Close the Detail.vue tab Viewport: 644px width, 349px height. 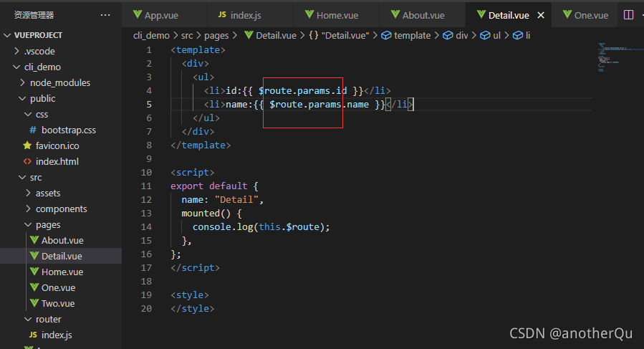[541, 15]
